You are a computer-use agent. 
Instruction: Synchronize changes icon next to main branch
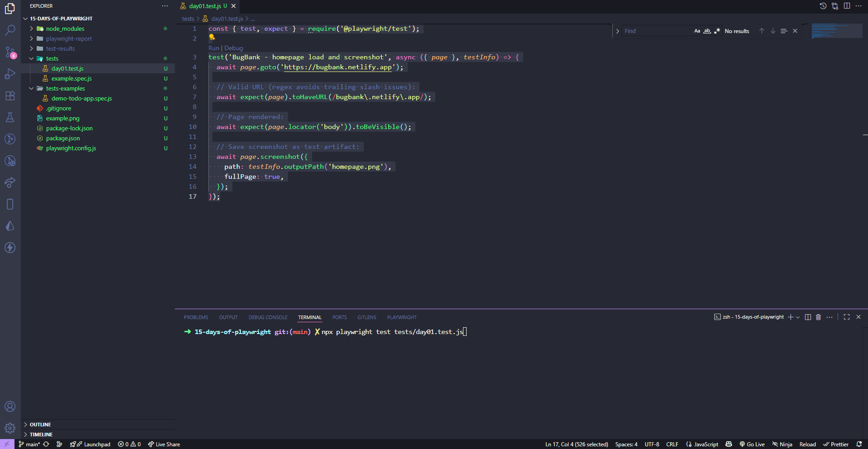(x=46, y=444)
